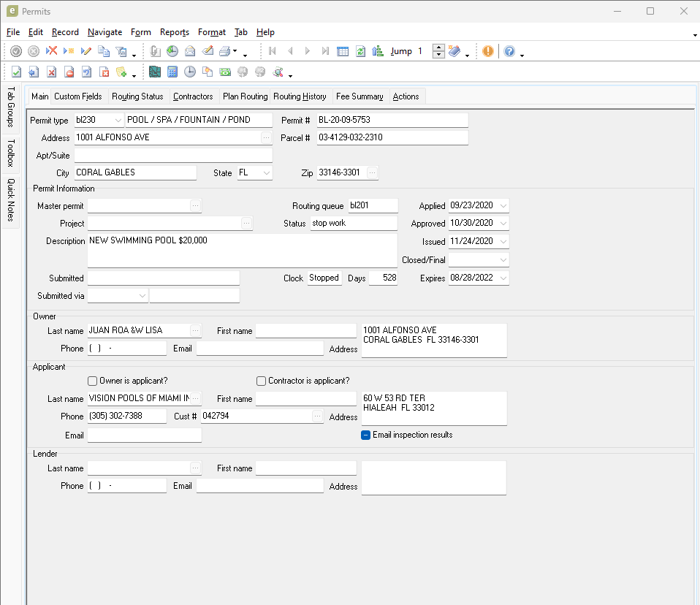Image resolution: width=700 pixels, height=605 pixels.
Task: Toggle the 'Email inspection results' checkbox
Action: (366, 435)
